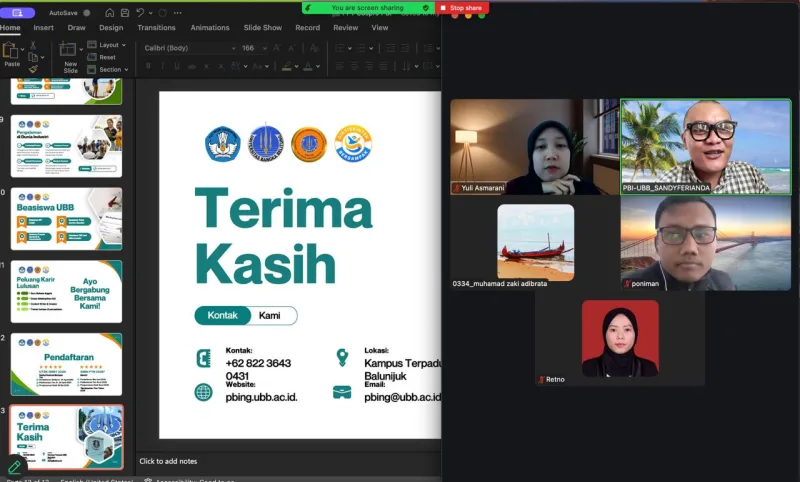Click the 'You are screen sharing' banner
800x482 pixels.
pos(367,8)
